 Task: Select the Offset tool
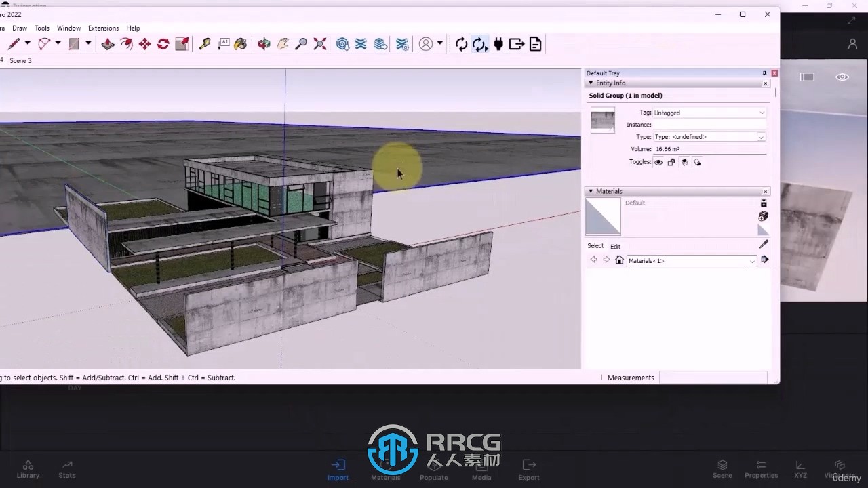[126, 44]
